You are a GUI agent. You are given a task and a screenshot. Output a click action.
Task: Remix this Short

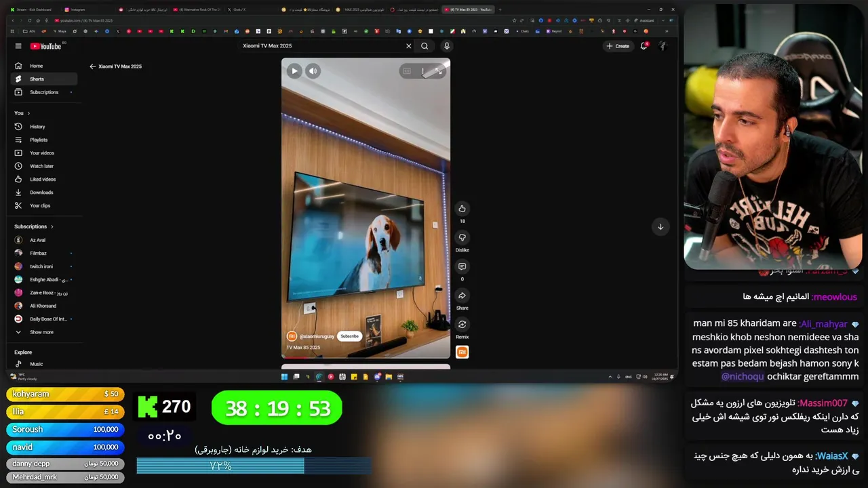click(x=462, y=325)
